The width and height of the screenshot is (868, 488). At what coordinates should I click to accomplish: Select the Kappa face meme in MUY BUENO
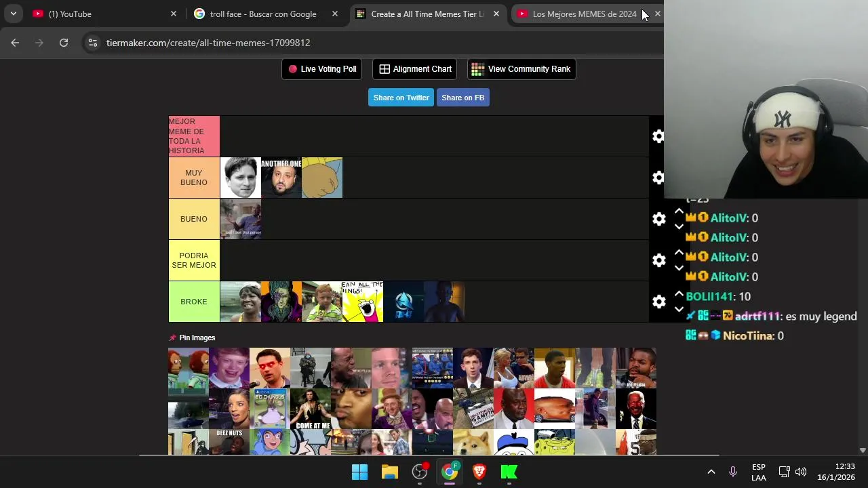pyautogui.click(x=241, y=178)
